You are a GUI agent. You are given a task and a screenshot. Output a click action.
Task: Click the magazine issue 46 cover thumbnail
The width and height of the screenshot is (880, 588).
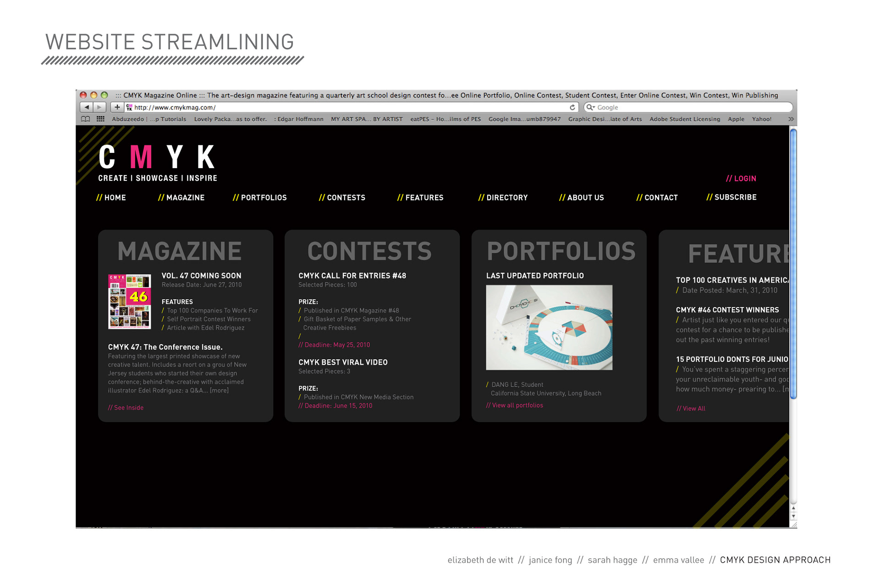(130, 301)
